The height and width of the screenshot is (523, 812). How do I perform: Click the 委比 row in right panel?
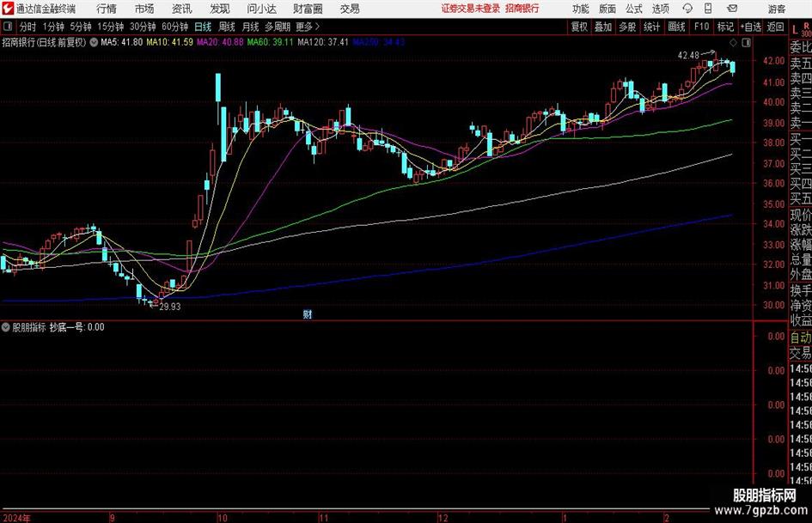(x=801, y=47)
